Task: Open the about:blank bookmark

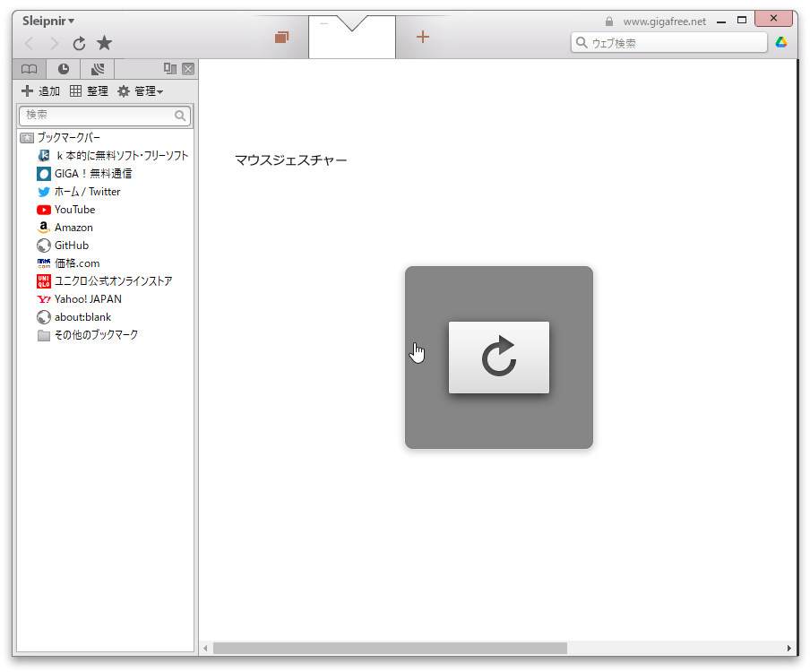Action: [73, 317]
